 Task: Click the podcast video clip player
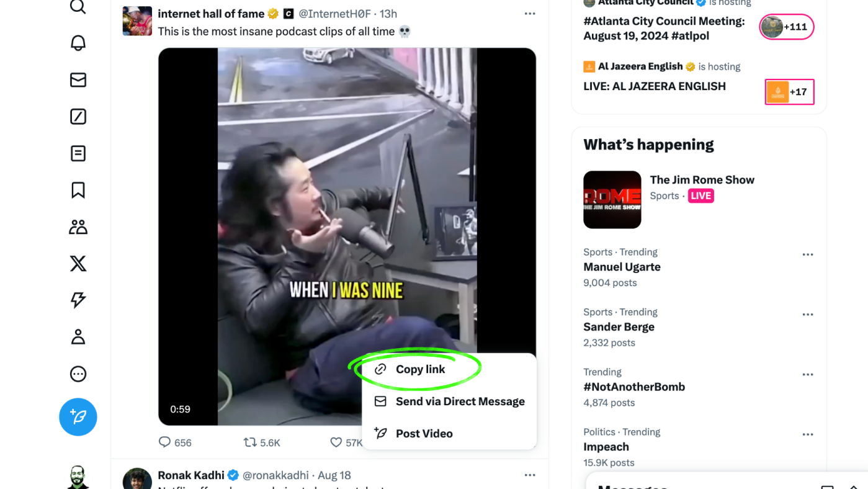pos(346,205)
